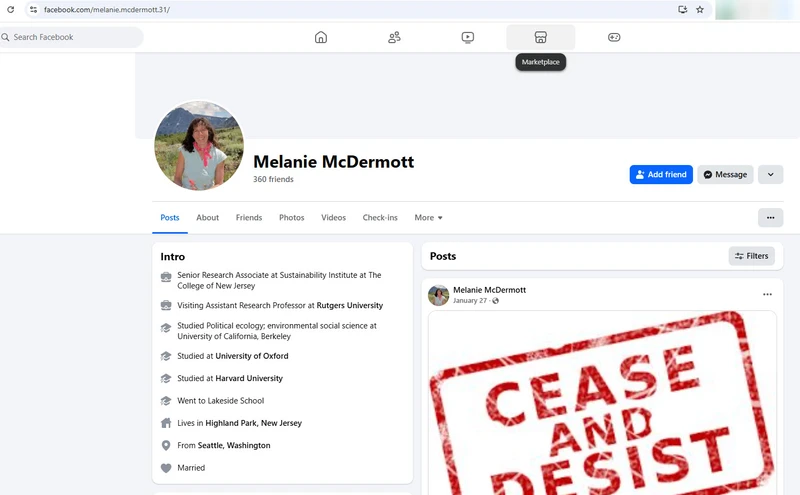Screen dimensions: 800x495
Task: Switch to the About tab
Action: tap(208, 217)
